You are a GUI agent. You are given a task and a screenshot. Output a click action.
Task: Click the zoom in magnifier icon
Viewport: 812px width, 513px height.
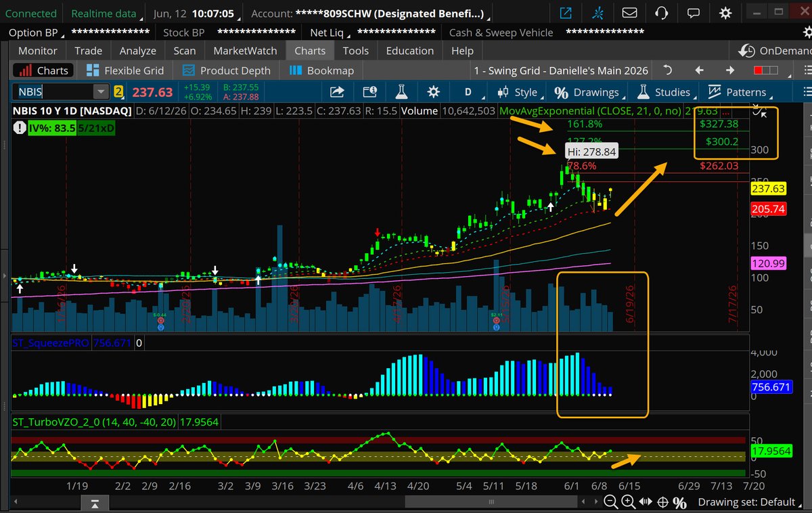click(628, 501)
